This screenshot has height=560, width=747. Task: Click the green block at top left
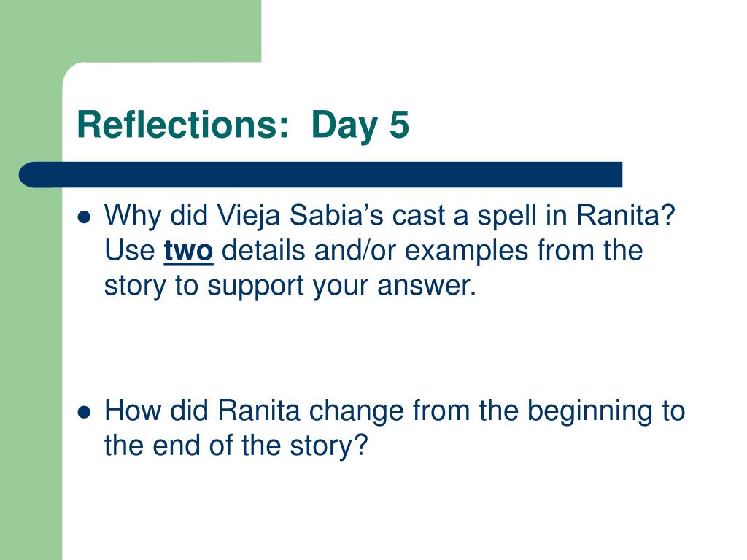(x=131, y=31)
